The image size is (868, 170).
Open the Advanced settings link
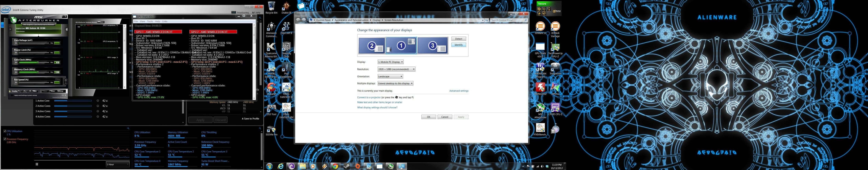pos(459,91)
